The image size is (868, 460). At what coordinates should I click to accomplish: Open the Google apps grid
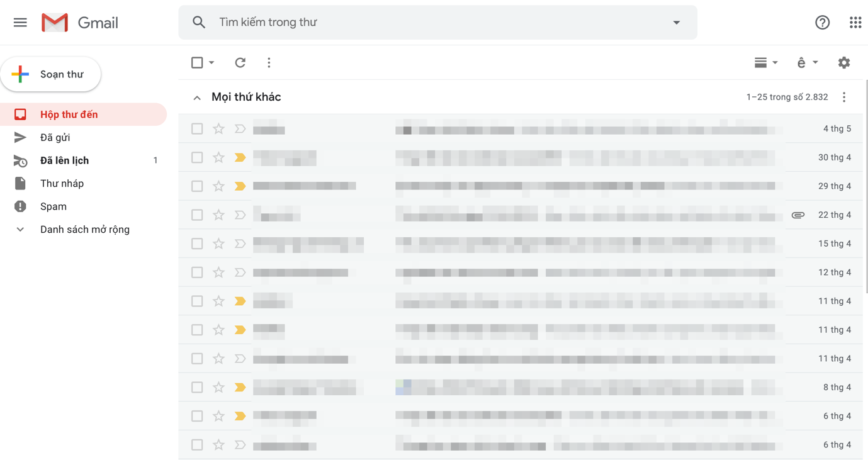(855, 22)
